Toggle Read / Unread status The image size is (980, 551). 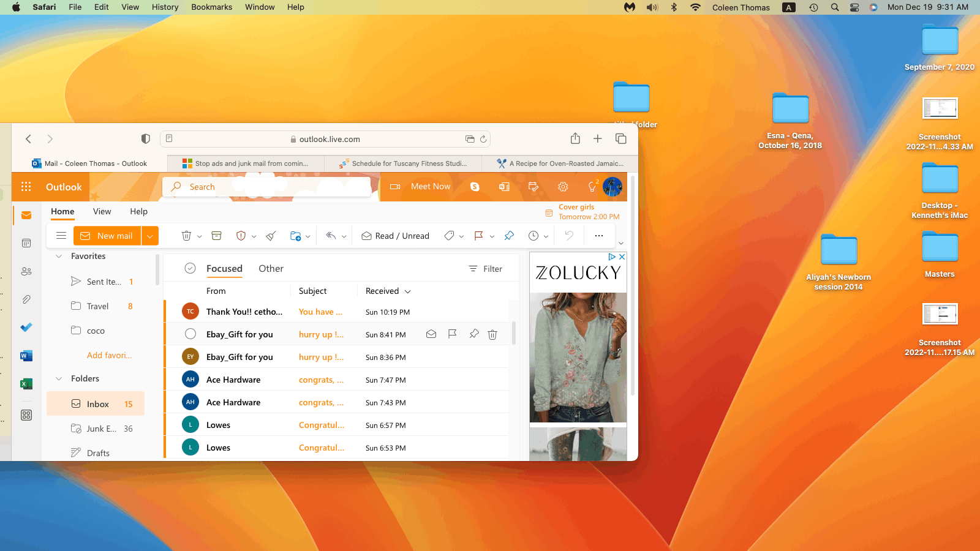(x=395, y=236)
